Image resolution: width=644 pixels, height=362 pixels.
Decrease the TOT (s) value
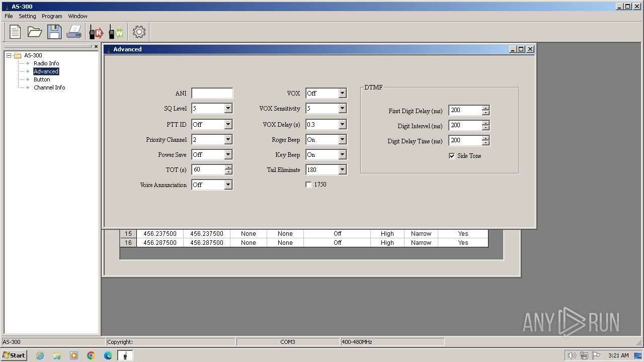pos(228,172)
